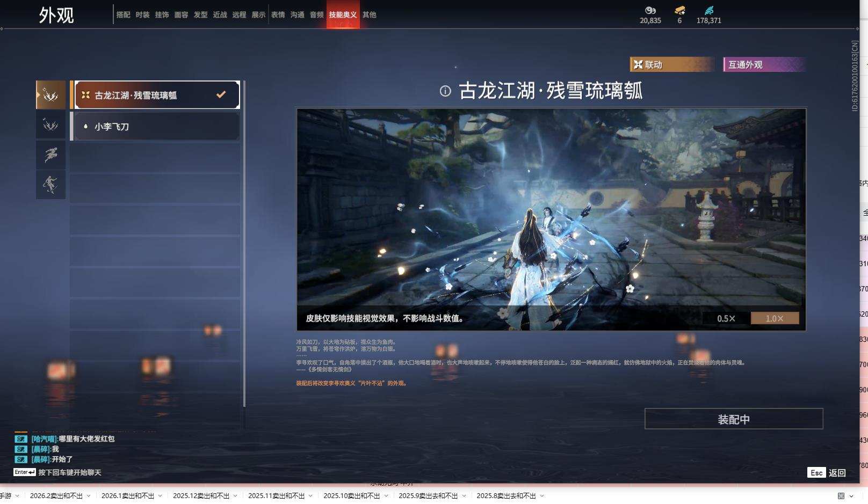Viewport: 868px width, 504px height.
Task: Click the checkmark on 古龙江湖·残雪琉璃瓢 entry
Action: pyautogui.click(x=220, y=94)
